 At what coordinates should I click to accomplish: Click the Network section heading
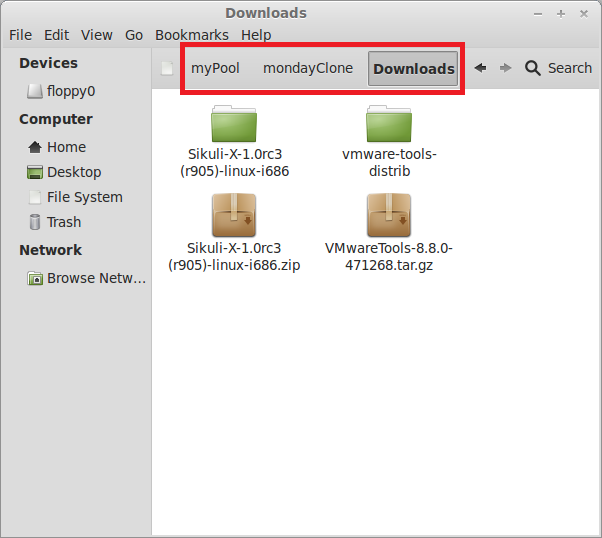click(50, 250)
